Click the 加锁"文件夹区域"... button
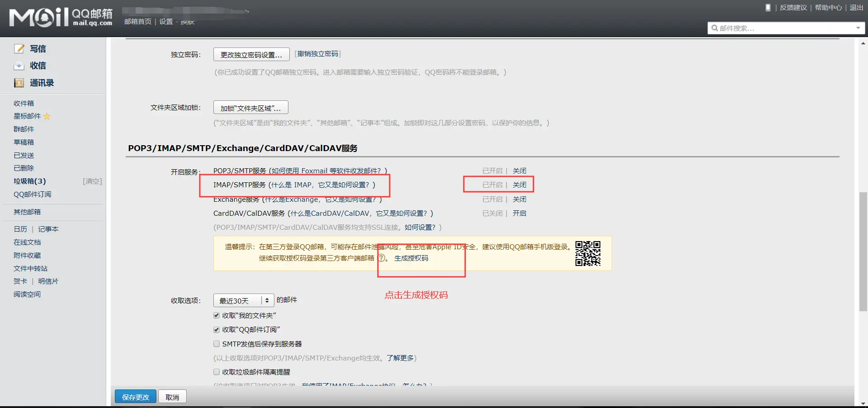The height and width of the screenshot is (408, 868). point(251,108)
